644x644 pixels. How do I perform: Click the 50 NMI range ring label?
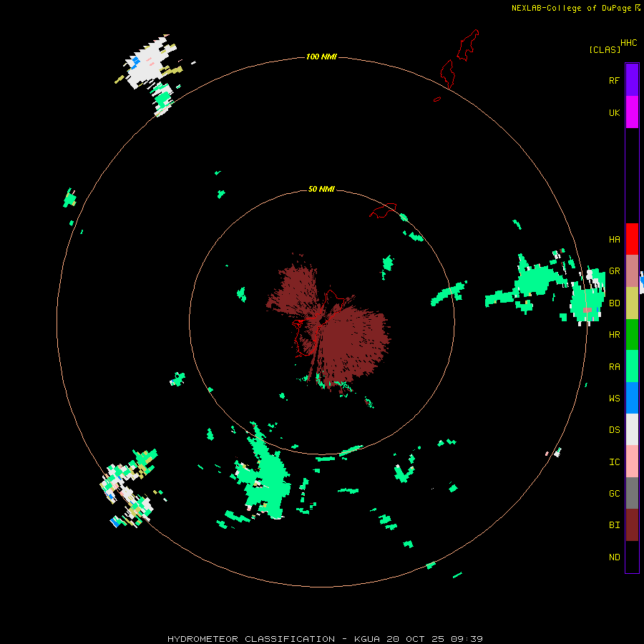point(321,189)
